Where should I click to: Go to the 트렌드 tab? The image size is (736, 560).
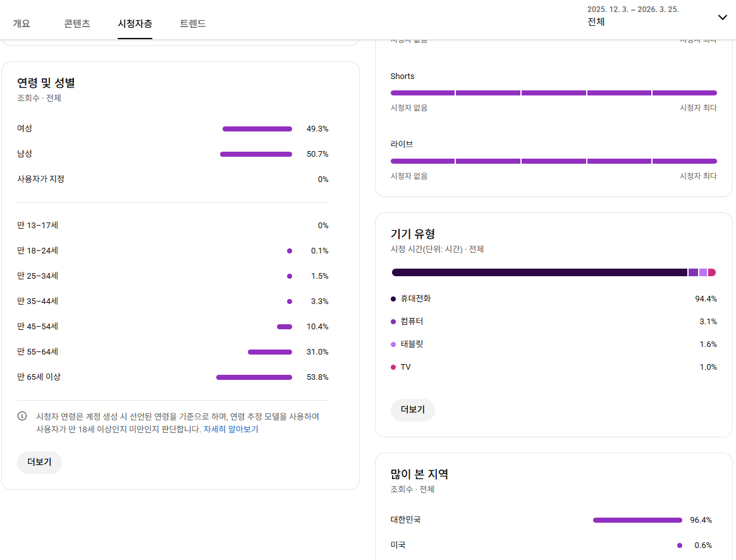pos(193,23)
